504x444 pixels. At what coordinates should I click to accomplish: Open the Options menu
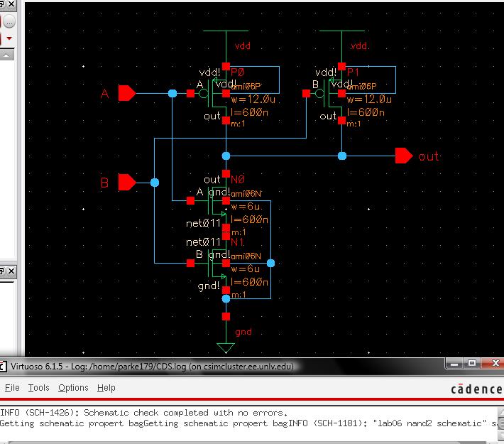pyautogui.click(x=73, y=388)
